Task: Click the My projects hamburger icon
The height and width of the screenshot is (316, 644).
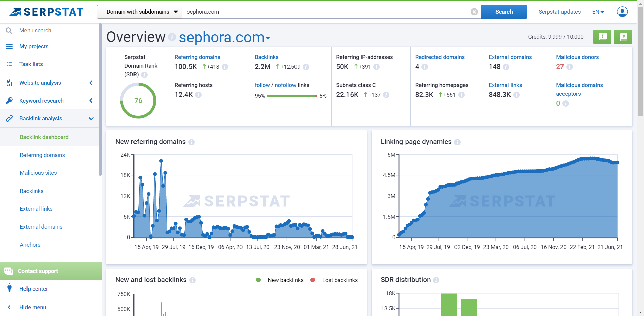Action: coord(9,46)
